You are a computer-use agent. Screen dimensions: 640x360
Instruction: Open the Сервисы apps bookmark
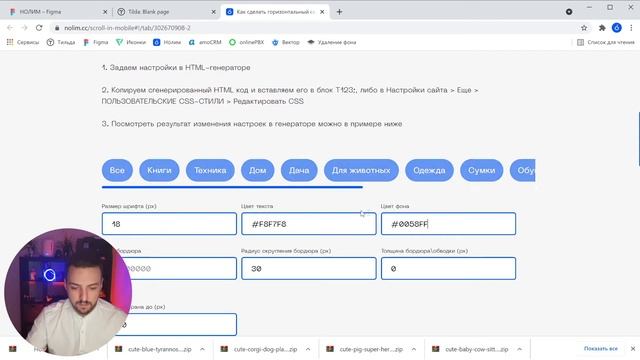pos(23,42)
